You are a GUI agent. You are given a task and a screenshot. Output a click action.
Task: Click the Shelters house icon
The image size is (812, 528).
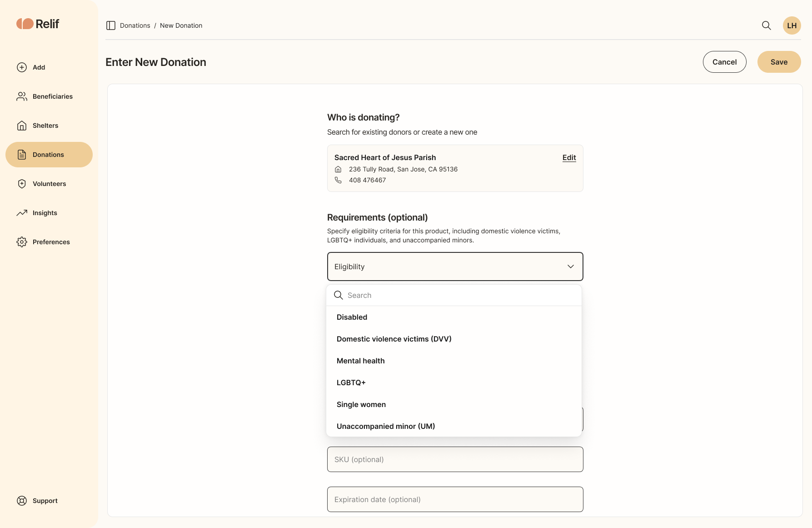pos(22,126)
